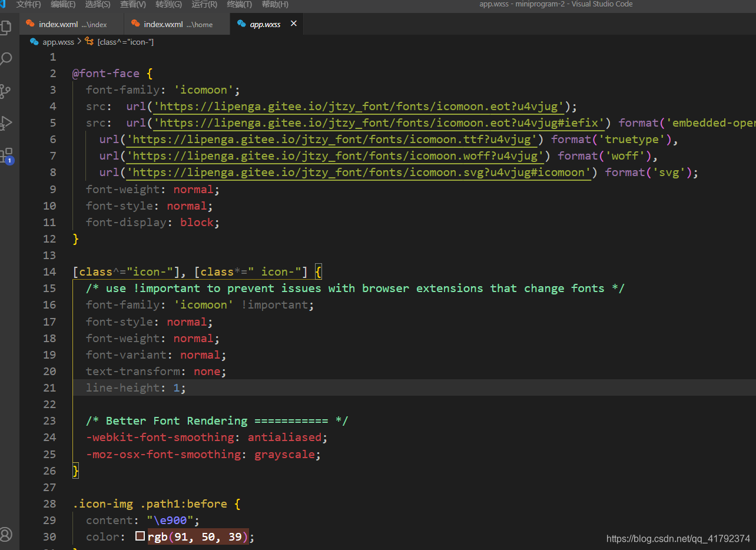Screen dimensions: 756x550
Task: Click app.wxss in the breadcrumb path
Action: (x=58, y=42)
